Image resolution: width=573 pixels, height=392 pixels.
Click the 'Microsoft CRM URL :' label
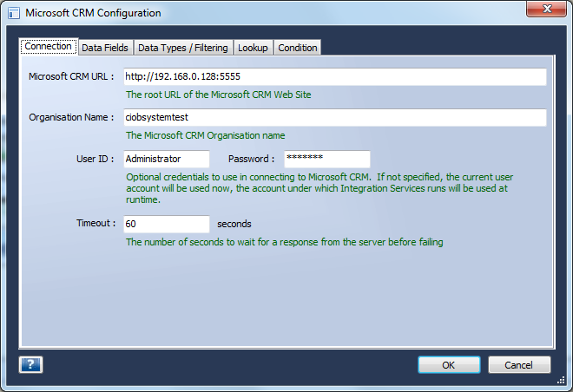(x=71, y=76)
